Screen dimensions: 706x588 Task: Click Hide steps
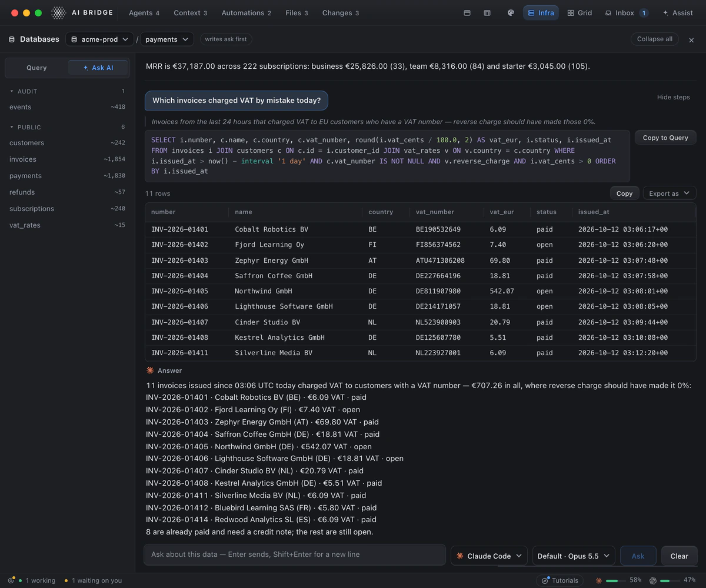(673, 97)
